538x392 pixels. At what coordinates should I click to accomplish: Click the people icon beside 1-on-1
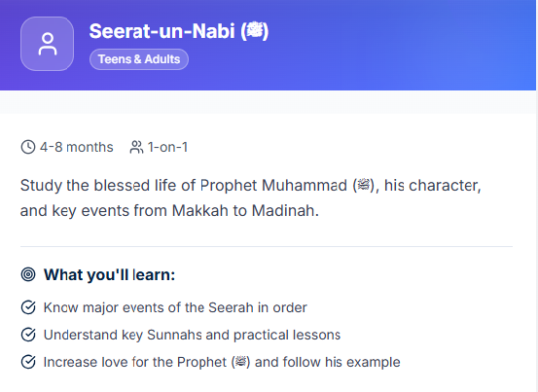tap(136, 147)
